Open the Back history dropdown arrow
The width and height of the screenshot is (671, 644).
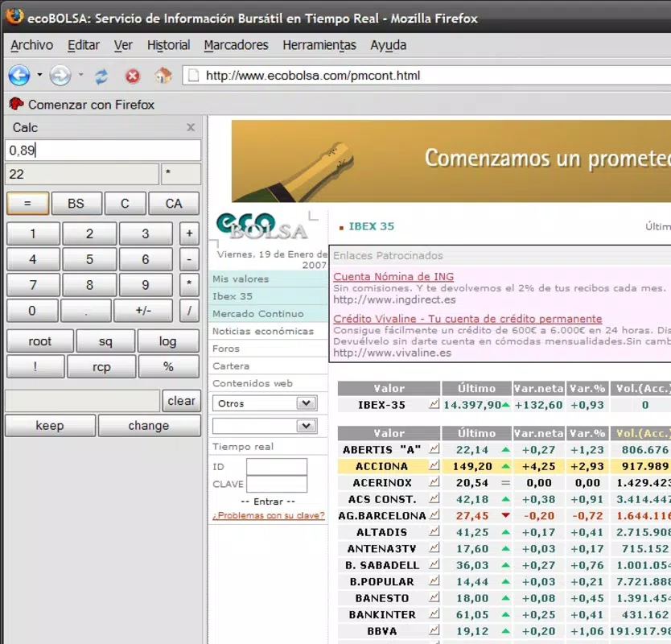[39, 75]
